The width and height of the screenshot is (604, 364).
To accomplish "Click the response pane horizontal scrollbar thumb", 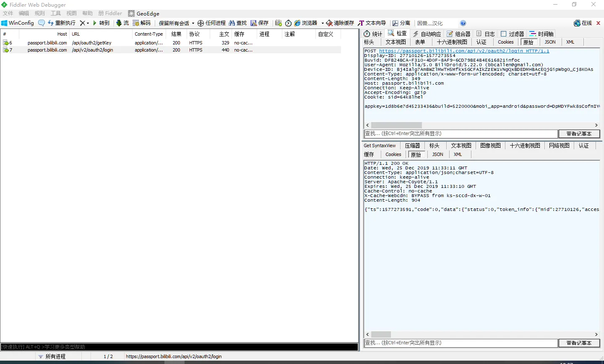I will (x=381, y=334).
